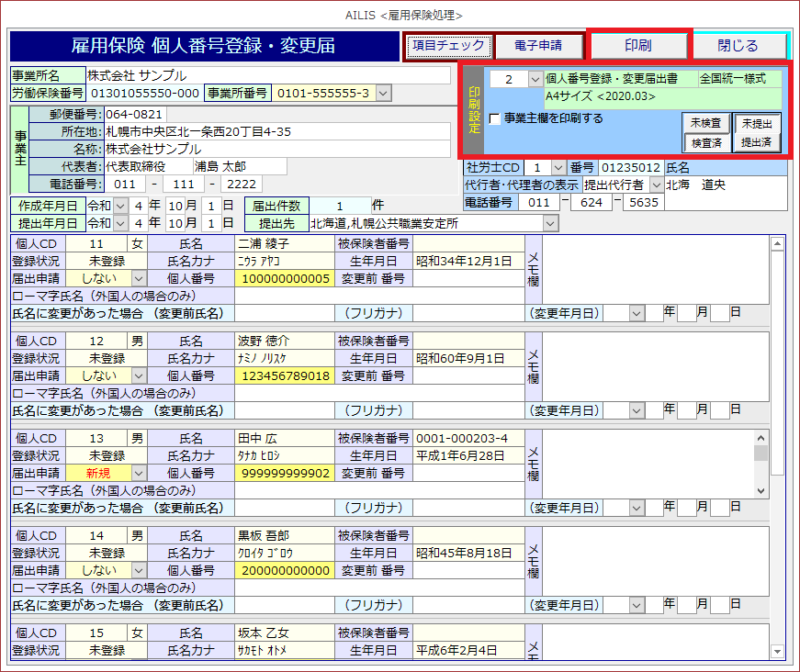The height and width of the screenshot is (672, 800).
Task: Open the 提出先 destination dropdown
Action: click(550, 223)
